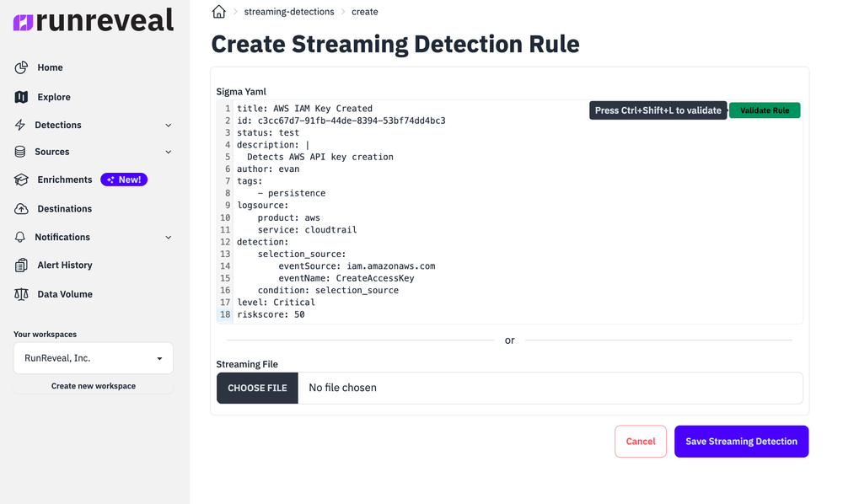843x504 pixels.
Task: Save the streaming detection
Action: (x=741, y=441)
